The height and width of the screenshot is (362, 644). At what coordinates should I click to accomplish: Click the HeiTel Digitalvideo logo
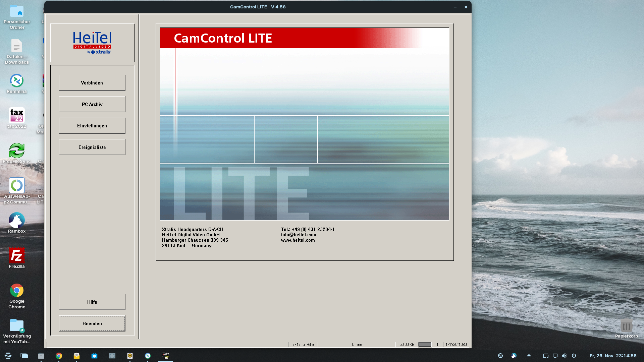[92, 43]
